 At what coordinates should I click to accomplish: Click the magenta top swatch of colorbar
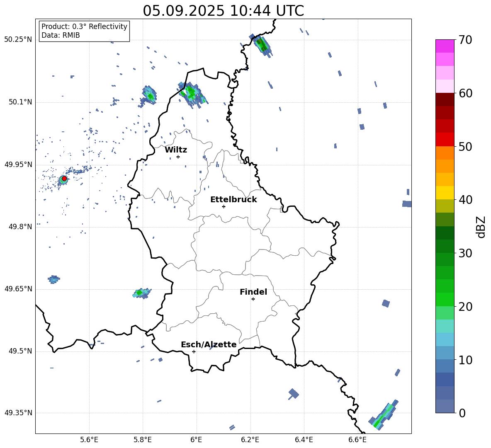tap(445, 46)
